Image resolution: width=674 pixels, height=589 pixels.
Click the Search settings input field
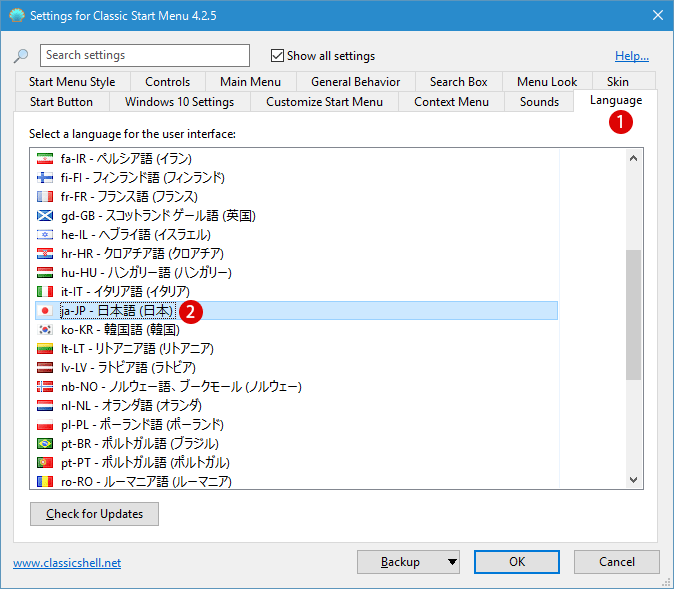[x=145, y=55]
